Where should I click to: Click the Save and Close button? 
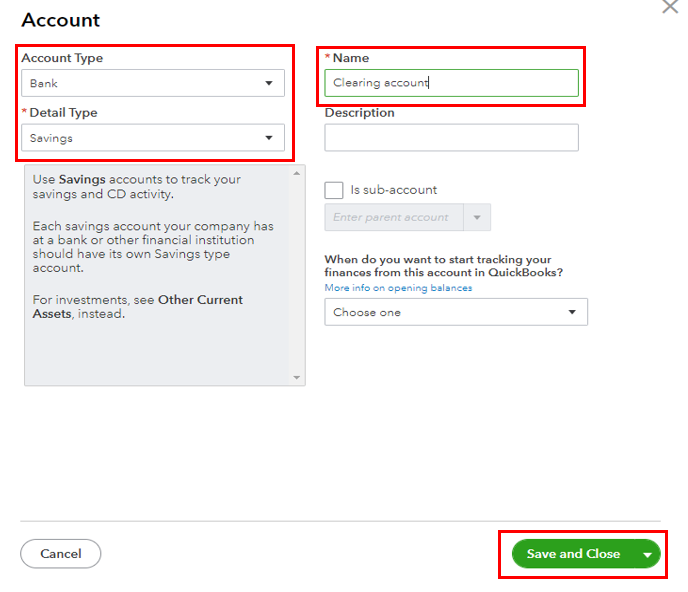[x=573, y=554]
